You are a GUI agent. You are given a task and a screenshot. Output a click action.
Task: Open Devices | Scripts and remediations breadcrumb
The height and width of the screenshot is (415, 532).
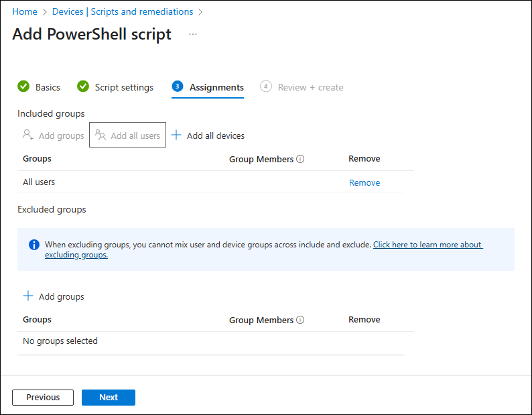pos(123,11)
